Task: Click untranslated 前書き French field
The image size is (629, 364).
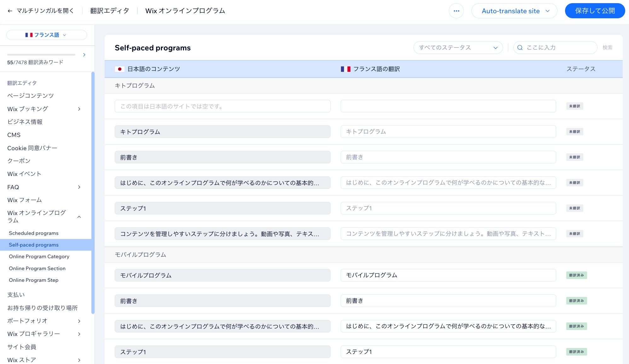Action: point(448,157)
